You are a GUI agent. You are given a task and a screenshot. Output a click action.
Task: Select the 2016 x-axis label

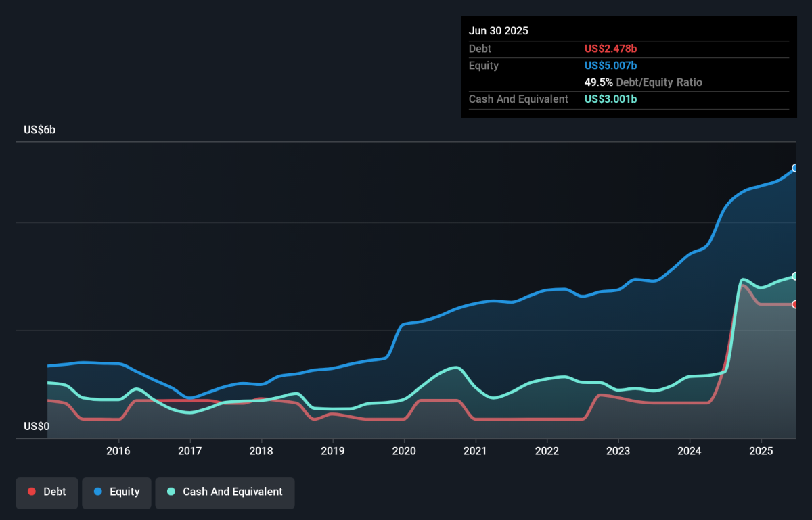tap(118, 451)
